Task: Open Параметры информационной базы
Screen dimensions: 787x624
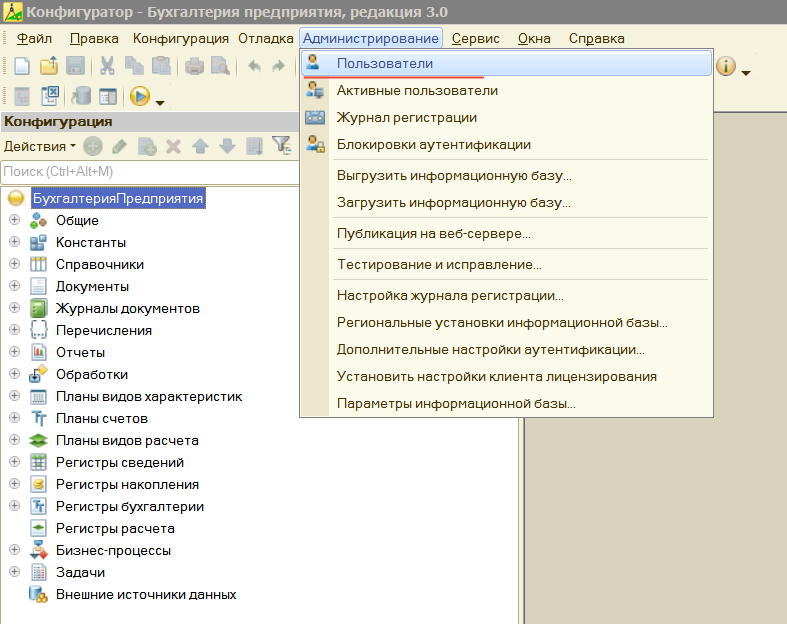Action: pos(506,404)
